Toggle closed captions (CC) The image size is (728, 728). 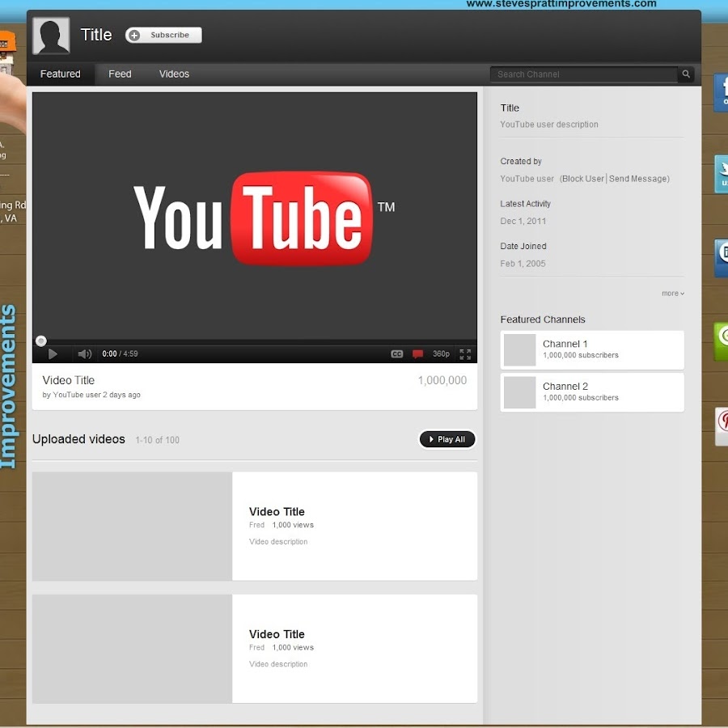(396, 353)
